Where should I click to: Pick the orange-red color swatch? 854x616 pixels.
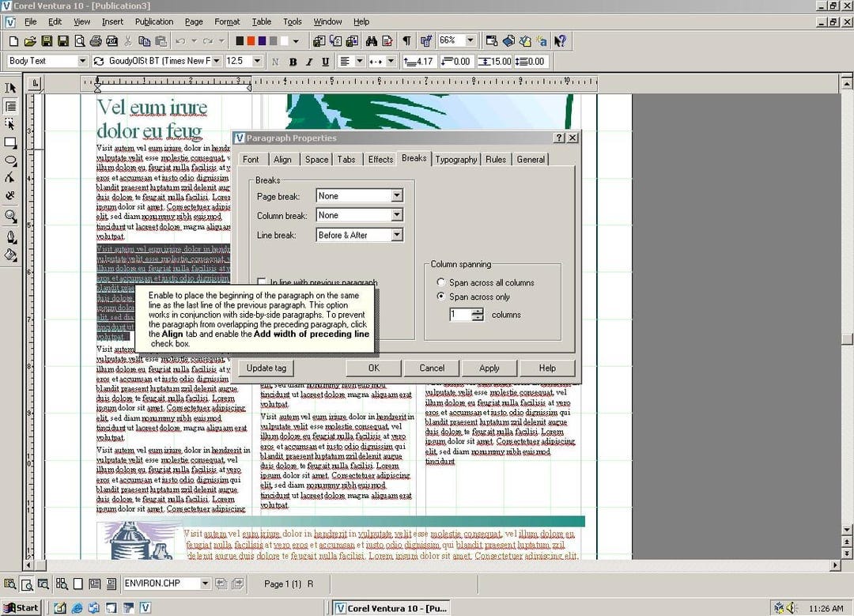251,41
